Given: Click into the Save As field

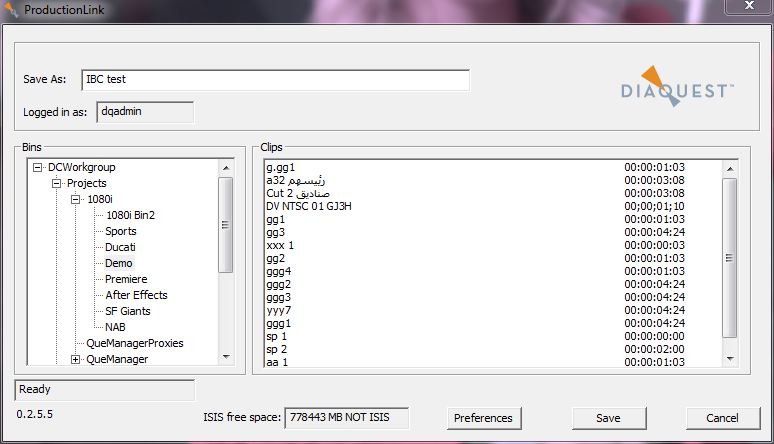Looking at the screenshot, I should 275,80.
